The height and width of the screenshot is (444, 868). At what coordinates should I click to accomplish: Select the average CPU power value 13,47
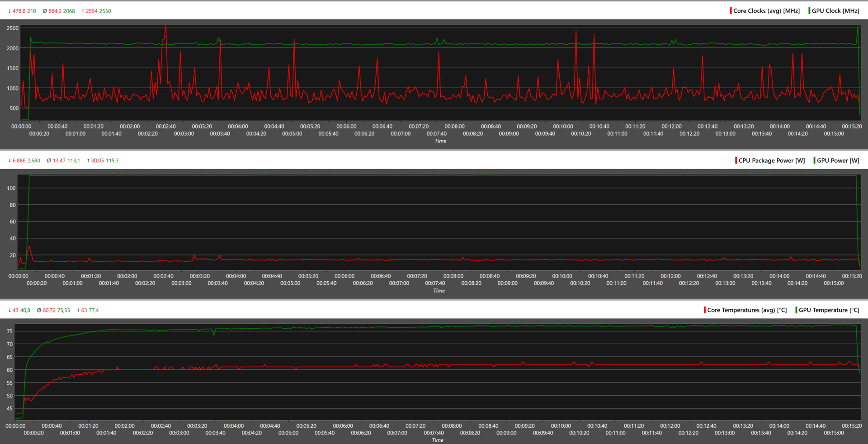(59, 161)
